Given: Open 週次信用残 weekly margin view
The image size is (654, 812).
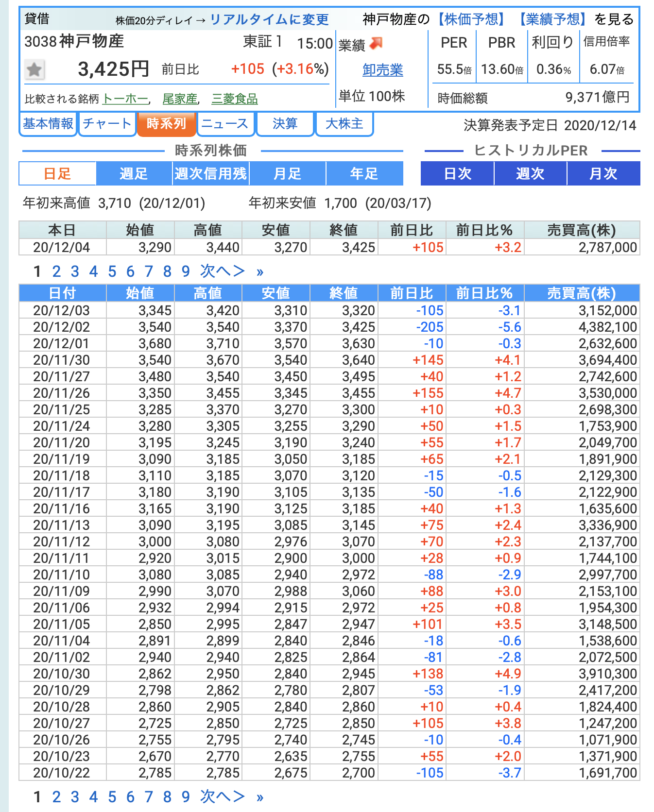Looking at the screenshot, I should [x=211, y=173].
